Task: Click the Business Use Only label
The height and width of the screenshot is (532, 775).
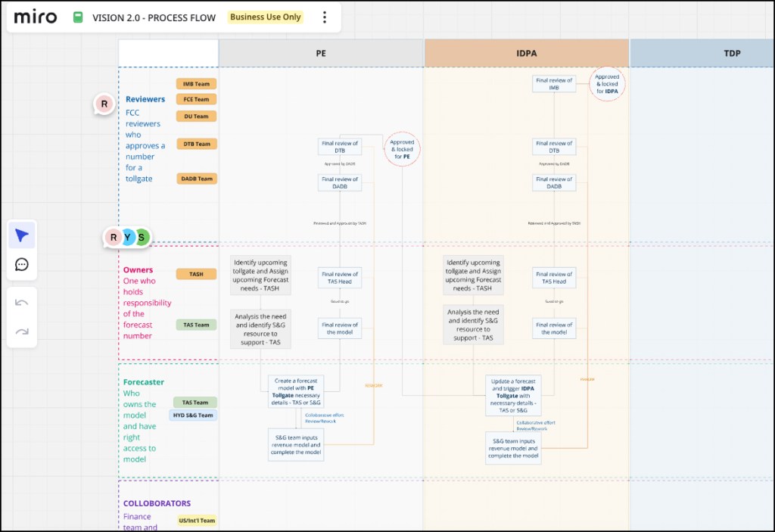Action: [x=266, y=17]
